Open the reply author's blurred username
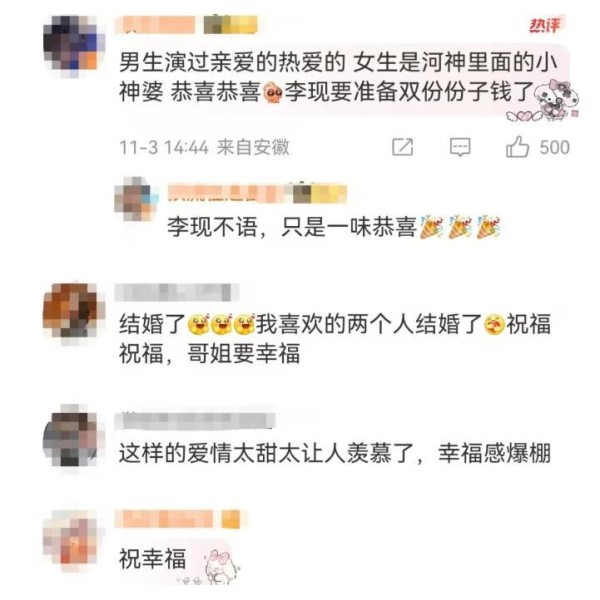 coord(228,194)
